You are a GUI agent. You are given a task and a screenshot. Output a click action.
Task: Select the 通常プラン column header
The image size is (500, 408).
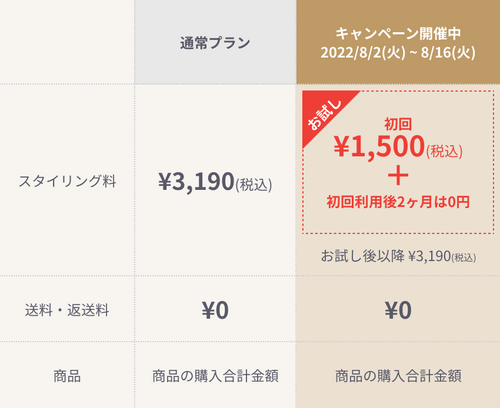click(215, 43)
